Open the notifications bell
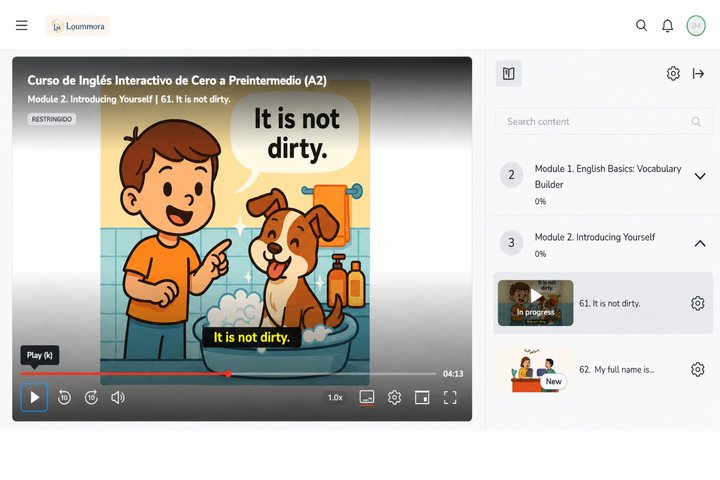The height and width of the screenshot is (480, 720). (x=668, y=26)
